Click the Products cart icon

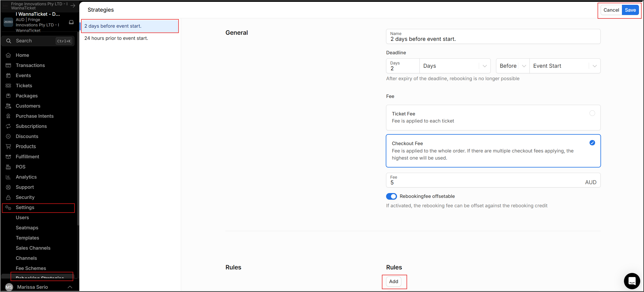[x=8, y=147]
